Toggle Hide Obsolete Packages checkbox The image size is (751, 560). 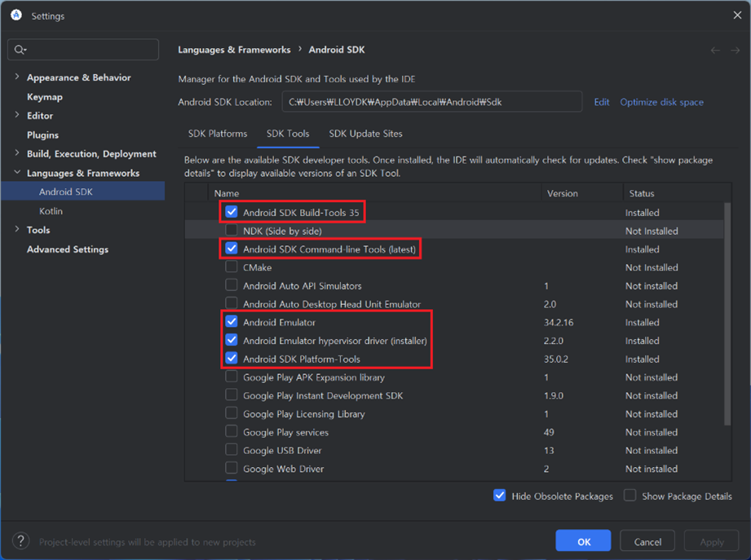click(500, 496)
